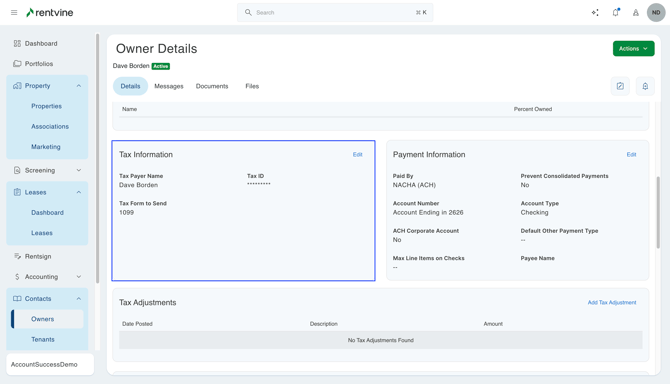Viewport: 670px width, 384px height.
Task: Open the AI sparkle icon in header
Action: coord(595,12)
